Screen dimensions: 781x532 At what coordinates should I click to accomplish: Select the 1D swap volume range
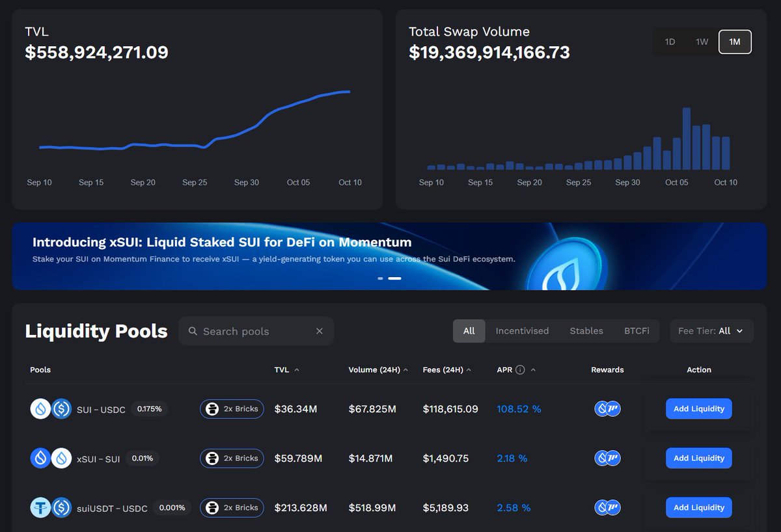pos(670,42)
